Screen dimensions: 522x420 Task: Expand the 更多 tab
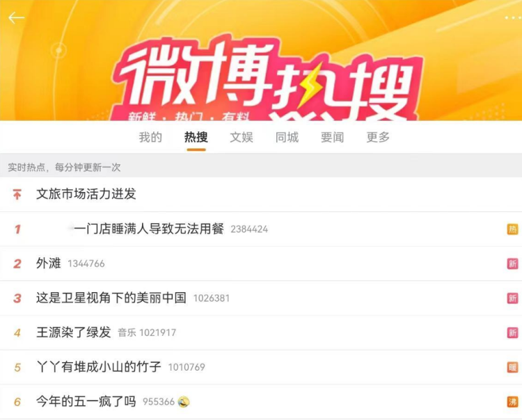[x=378, y=138]
